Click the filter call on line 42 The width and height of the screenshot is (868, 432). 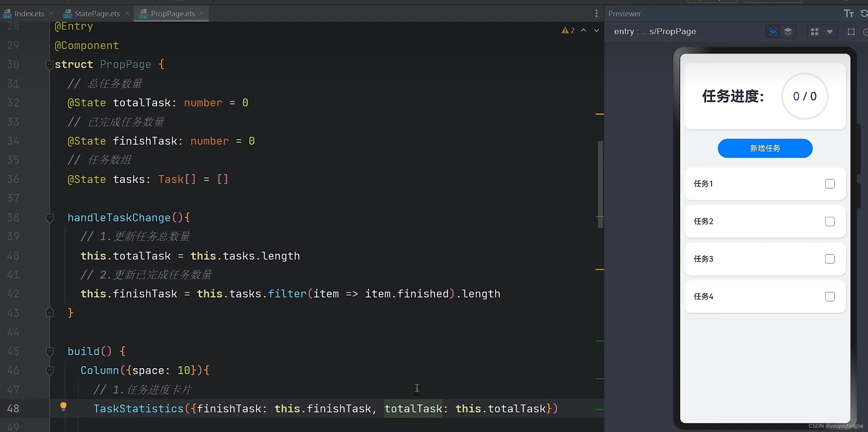point(287,294)
